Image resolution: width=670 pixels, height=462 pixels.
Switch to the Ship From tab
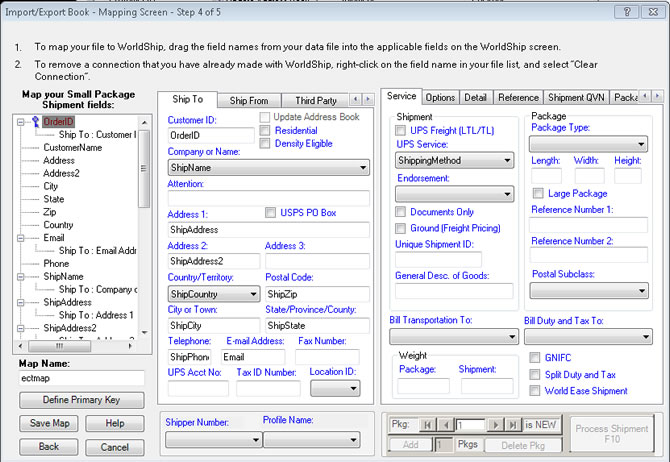point(250,100)
